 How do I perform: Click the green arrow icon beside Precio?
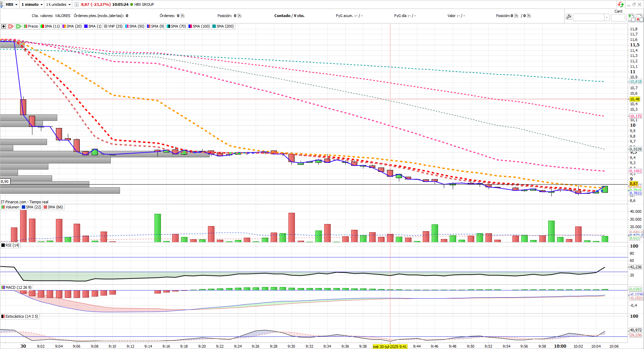(x=19, y=26)
